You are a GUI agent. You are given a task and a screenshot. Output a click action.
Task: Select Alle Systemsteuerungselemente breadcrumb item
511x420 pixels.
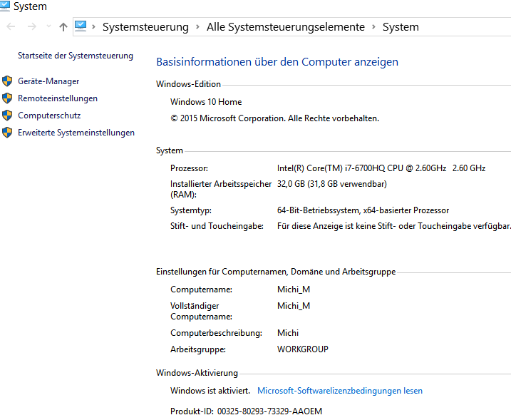tap(285, 27)
